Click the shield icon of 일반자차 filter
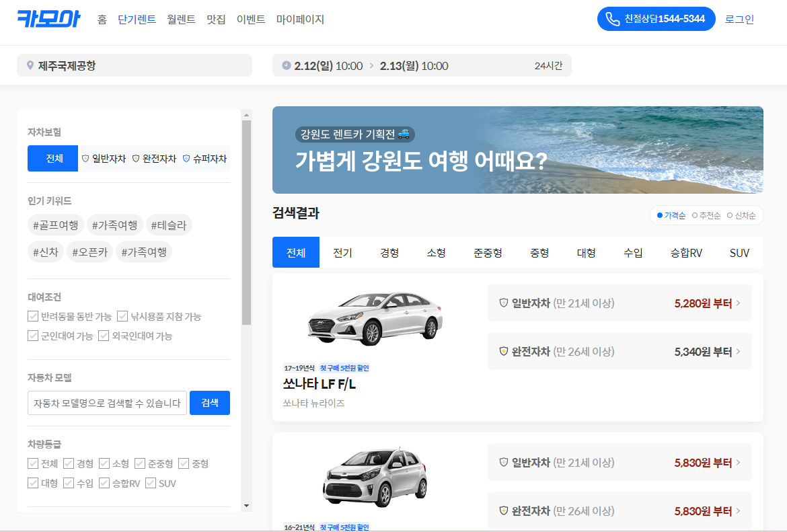Screen dimensions: 787x532 [x=85, y=159]
